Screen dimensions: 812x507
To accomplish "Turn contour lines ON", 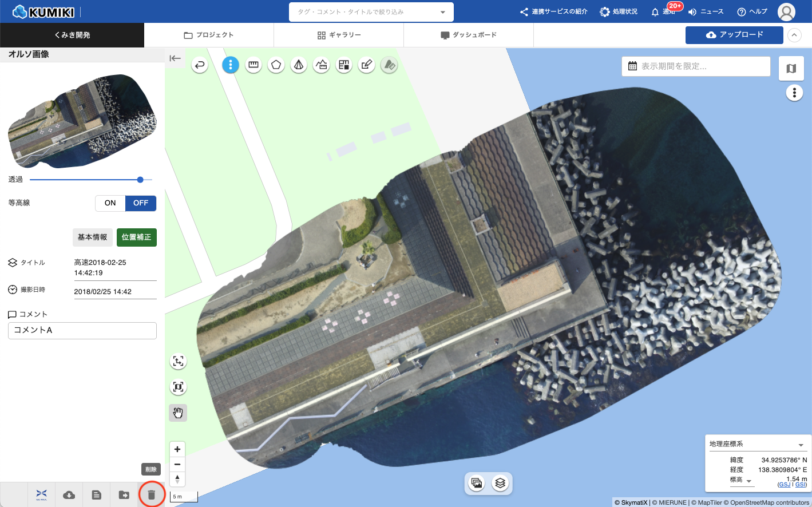I will point(110,203).
